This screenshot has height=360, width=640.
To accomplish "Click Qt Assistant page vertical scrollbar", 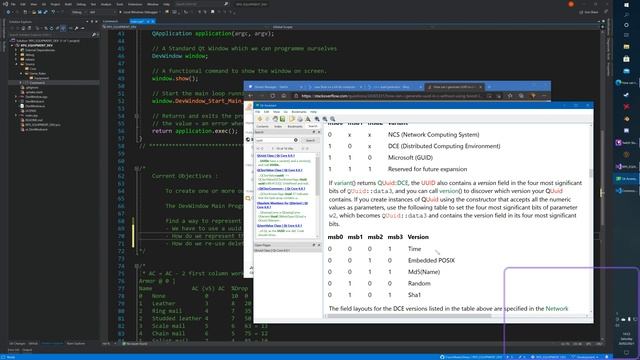I will point(590,173).
